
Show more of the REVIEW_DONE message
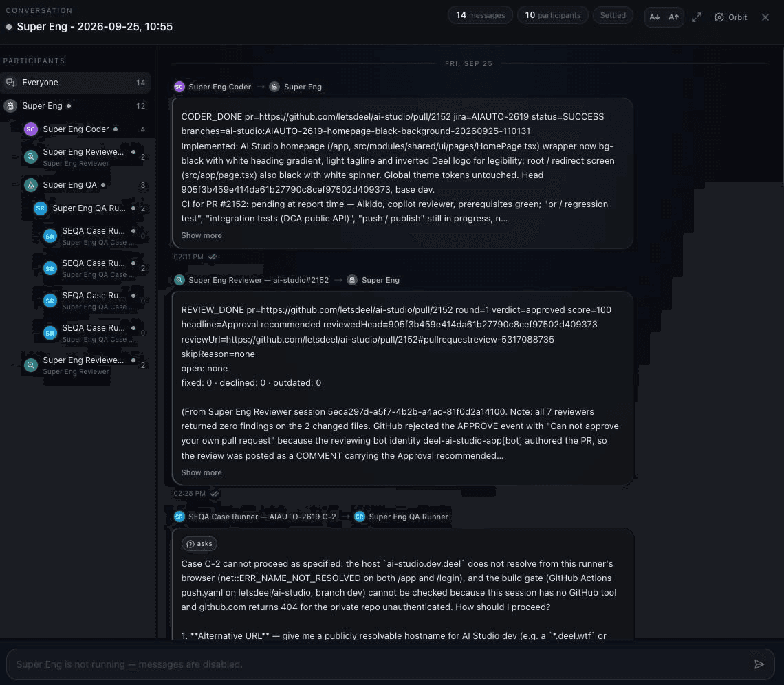pos(202,472)
